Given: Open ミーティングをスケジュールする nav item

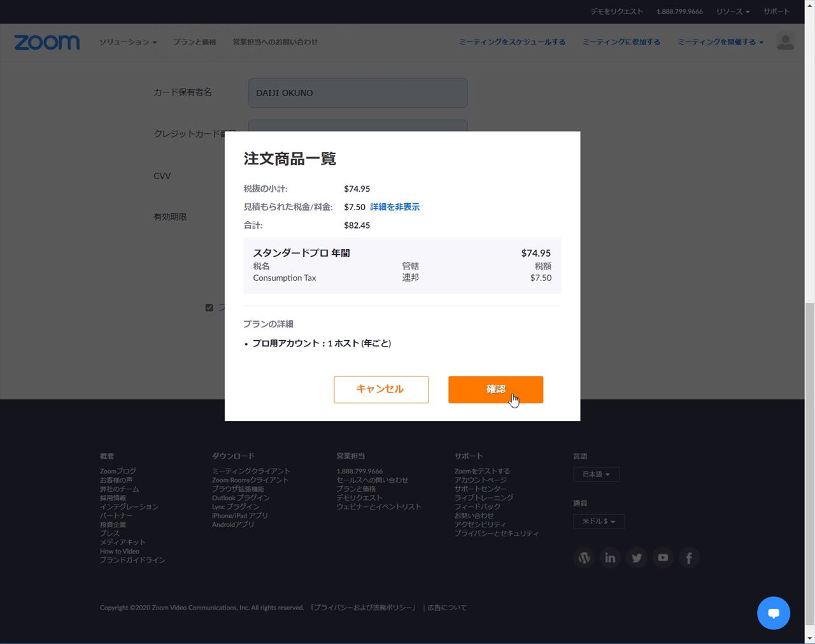Looking at the screenshot, I should point(512,42).
